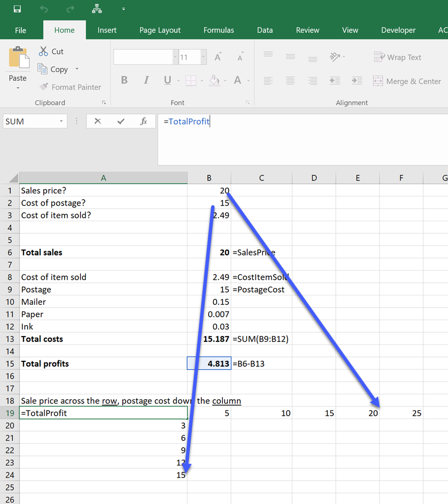Select the column B header

pos(209,178)
